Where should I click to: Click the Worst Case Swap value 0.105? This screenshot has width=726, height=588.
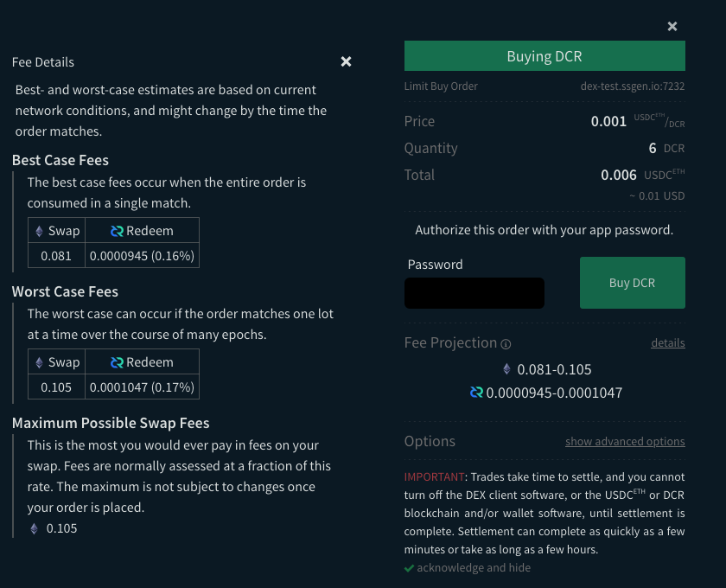pos(56,387)
